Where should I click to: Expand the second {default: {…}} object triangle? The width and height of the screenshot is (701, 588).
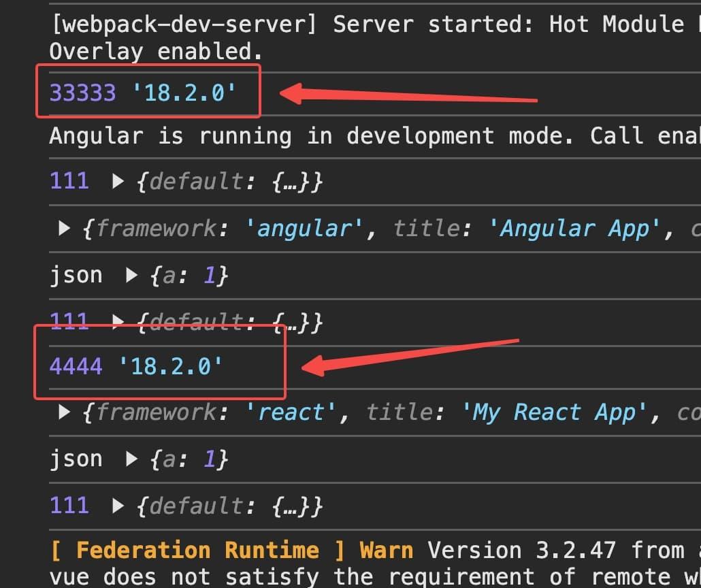118,321
